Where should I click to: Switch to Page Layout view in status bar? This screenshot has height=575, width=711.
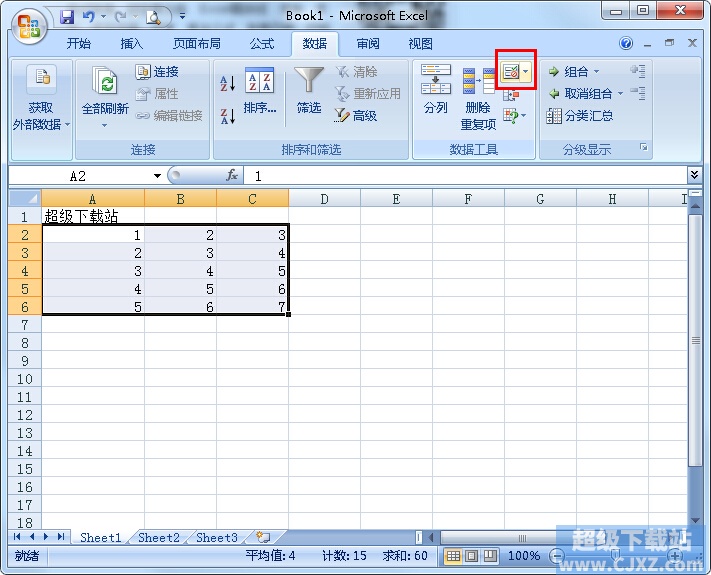click(472, 556)
